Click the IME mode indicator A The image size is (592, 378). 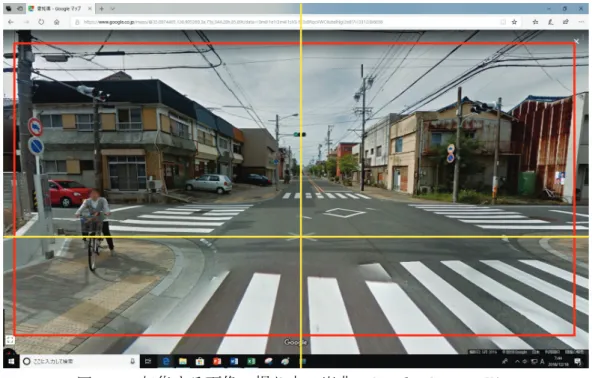click(x=542, y=361)
